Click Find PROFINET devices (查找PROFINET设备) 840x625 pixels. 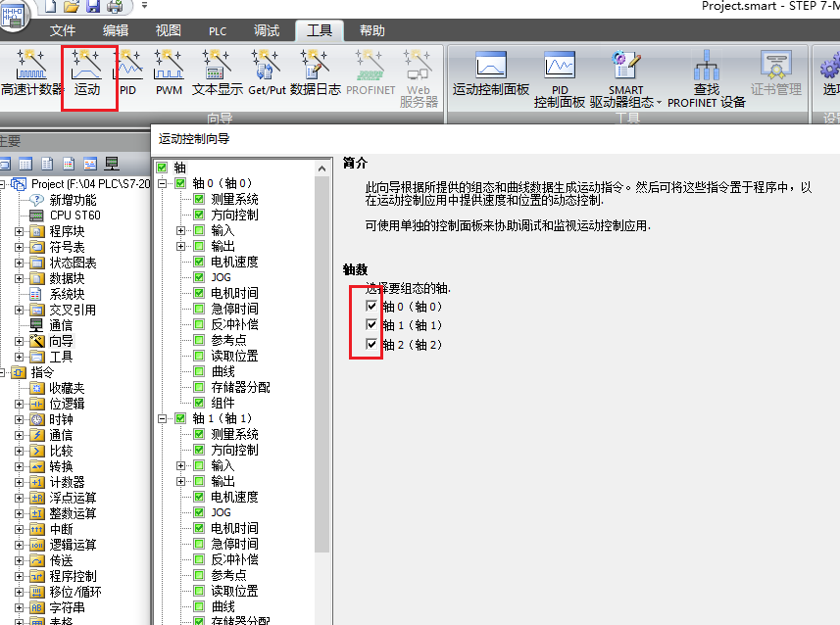706,79
